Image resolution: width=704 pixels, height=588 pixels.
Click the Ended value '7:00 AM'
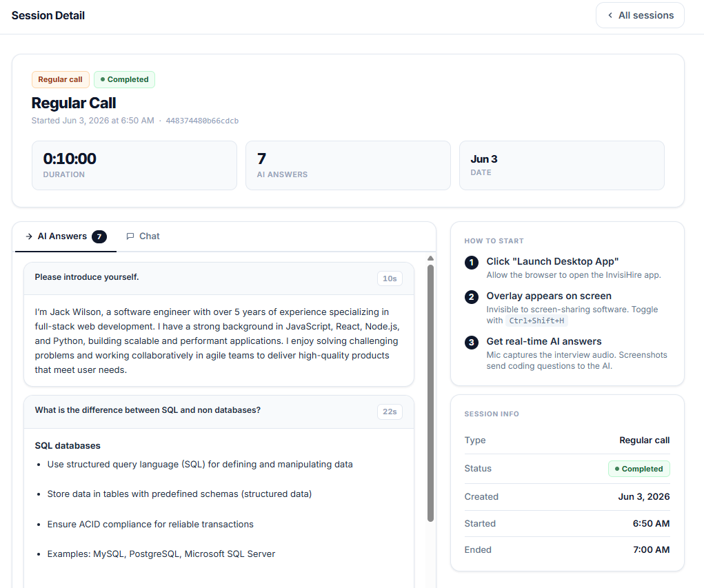[651, 549]
